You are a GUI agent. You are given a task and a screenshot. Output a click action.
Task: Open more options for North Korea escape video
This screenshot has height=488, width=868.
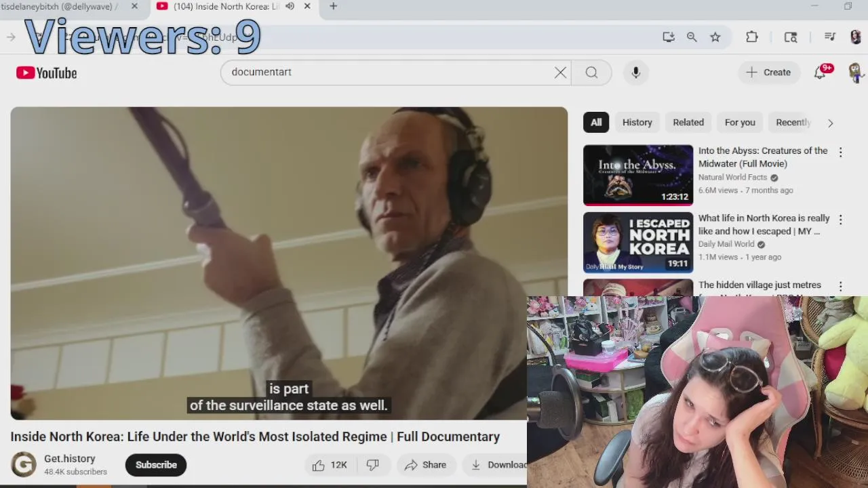(841, 220)
